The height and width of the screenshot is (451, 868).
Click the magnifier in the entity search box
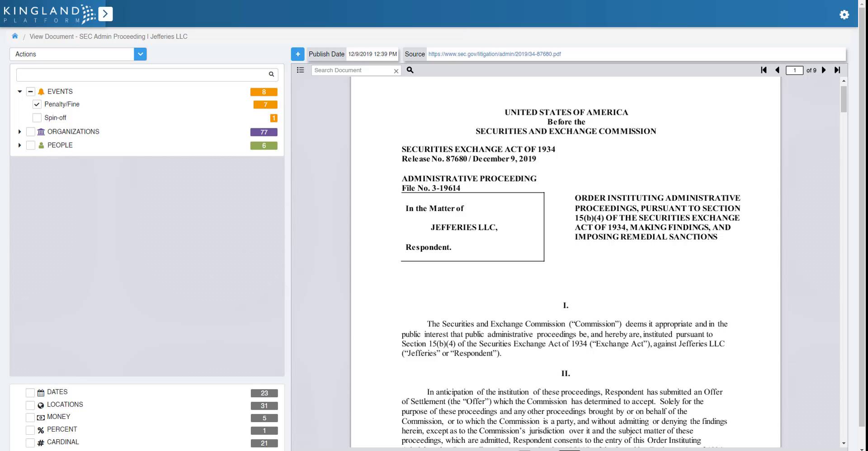point(271,74)
